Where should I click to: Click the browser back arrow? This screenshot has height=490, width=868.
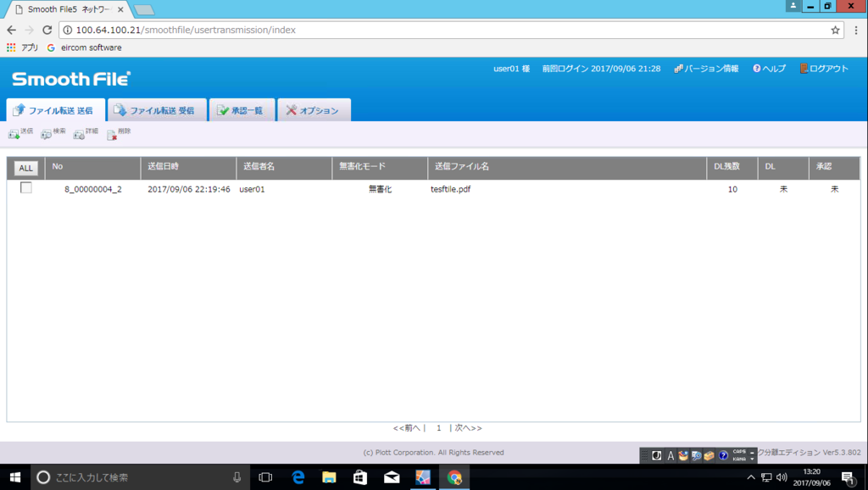12,30
